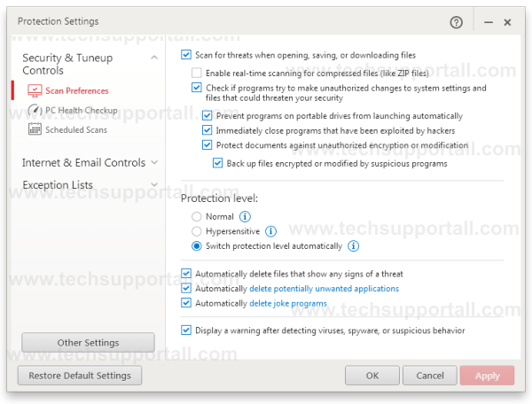Image resolution: width=532 pixels, height=404 pixels.
Task: Open Scheduled Scans page
Action: click(x=76, y=129)
